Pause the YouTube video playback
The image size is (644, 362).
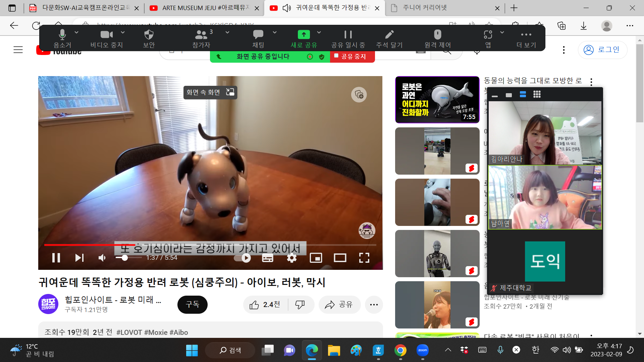coord(56,258)
